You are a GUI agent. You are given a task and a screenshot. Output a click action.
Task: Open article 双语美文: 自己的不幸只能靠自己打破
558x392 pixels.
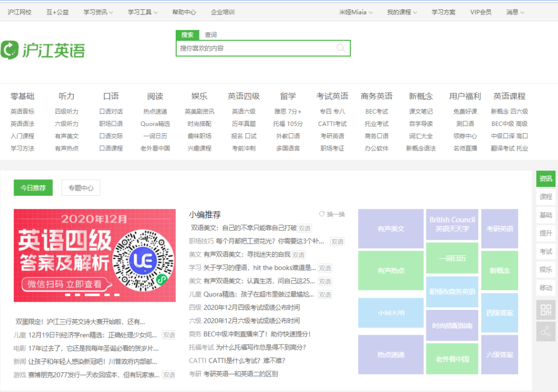click(x=244, y=228)
